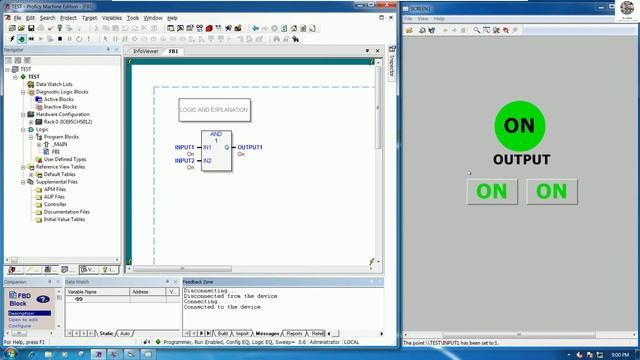Select APM Files folder
The width and height of the screenshot is (640, 360).
[x=55, y=189]
